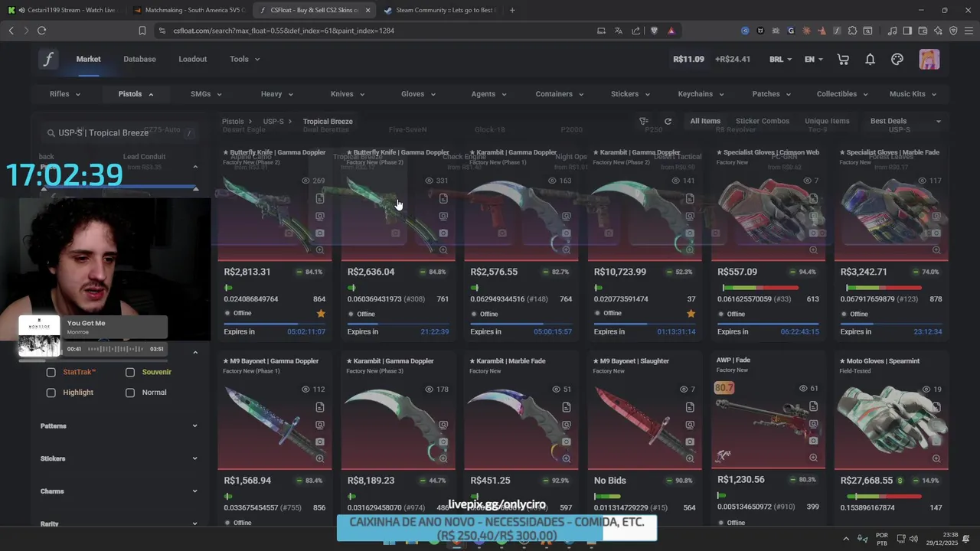Open the Brave Wallet icon

[923, 31]
